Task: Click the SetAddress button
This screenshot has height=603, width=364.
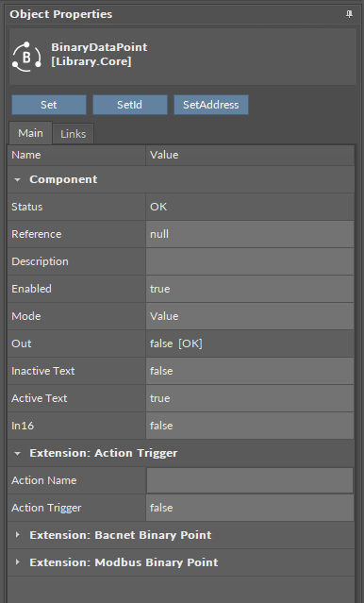Action: coord(211,105)
